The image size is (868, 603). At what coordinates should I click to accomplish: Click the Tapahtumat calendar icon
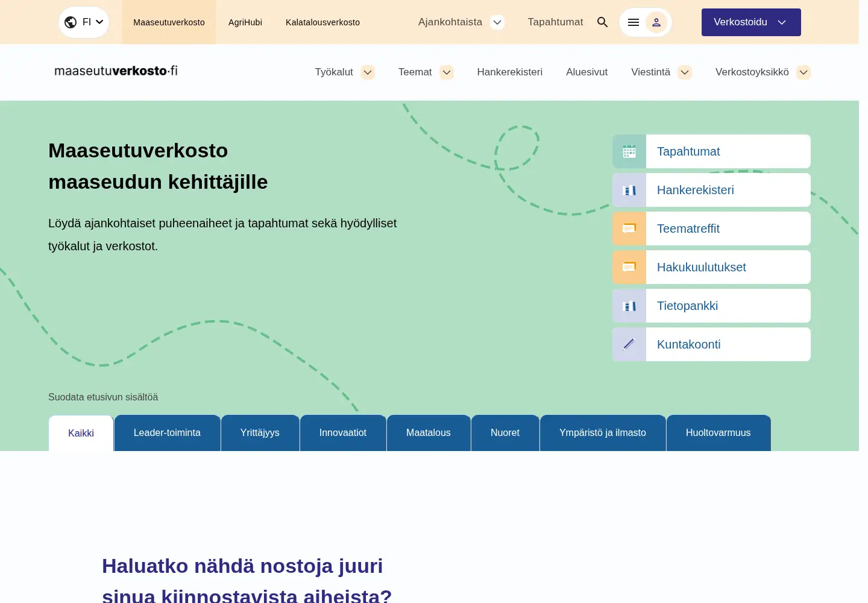click(629, 151)
